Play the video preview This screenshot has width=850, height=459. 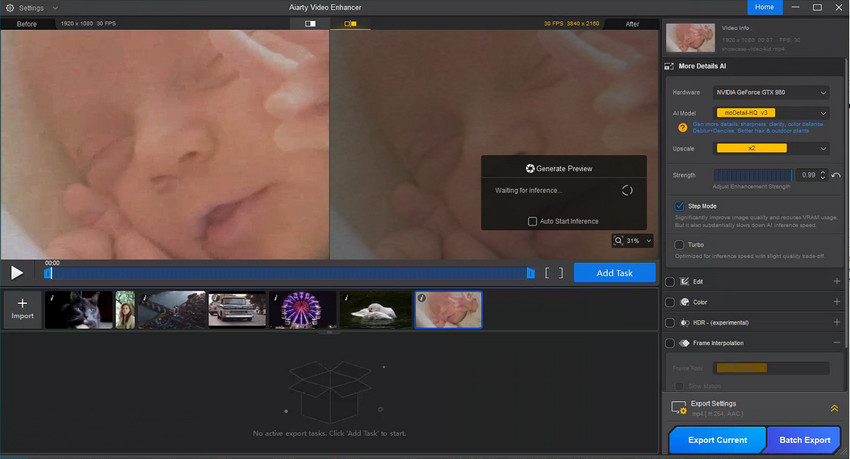(x=17, y=273)
